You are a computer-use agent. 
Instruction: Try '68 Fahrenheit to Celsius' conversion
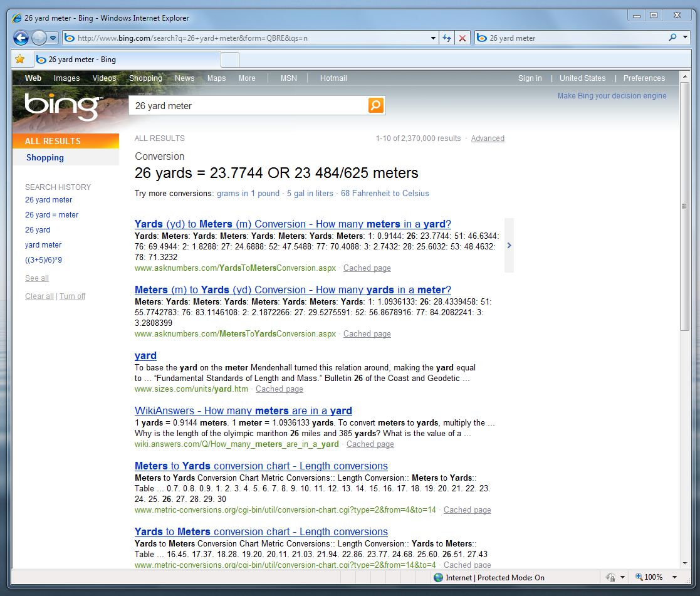(x=385, y=193)
